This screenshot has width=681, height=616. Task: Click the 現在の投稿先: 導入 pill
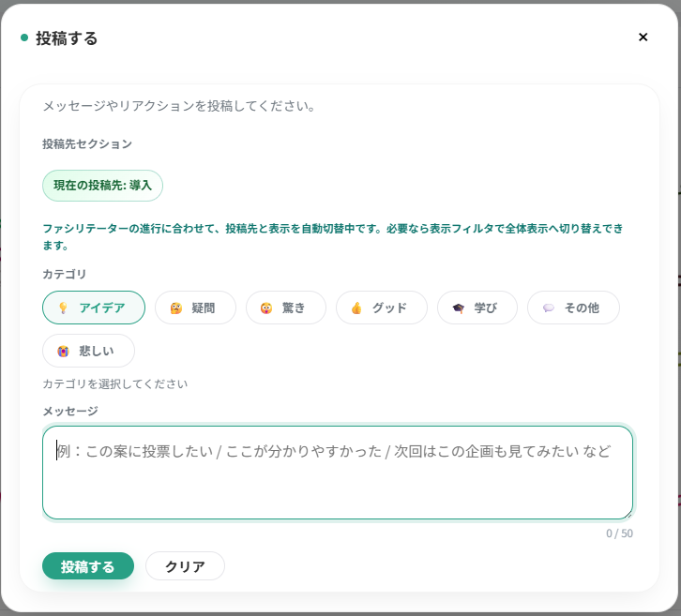tap(102, 186)
